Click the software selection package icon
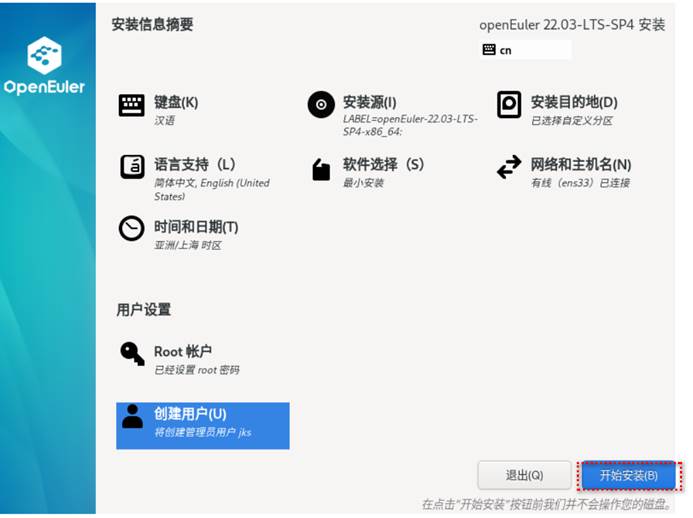Viewport: 693px width, 518px height. [321, 169]
